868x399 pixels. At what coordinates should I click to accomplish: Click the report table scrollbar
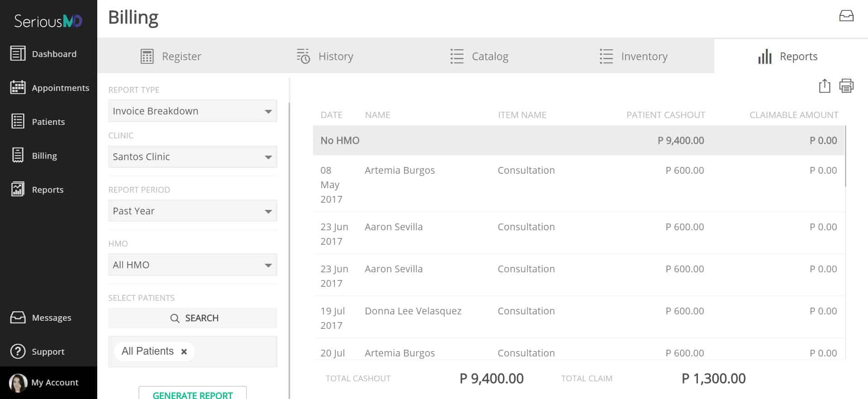(x=845, y=157)
